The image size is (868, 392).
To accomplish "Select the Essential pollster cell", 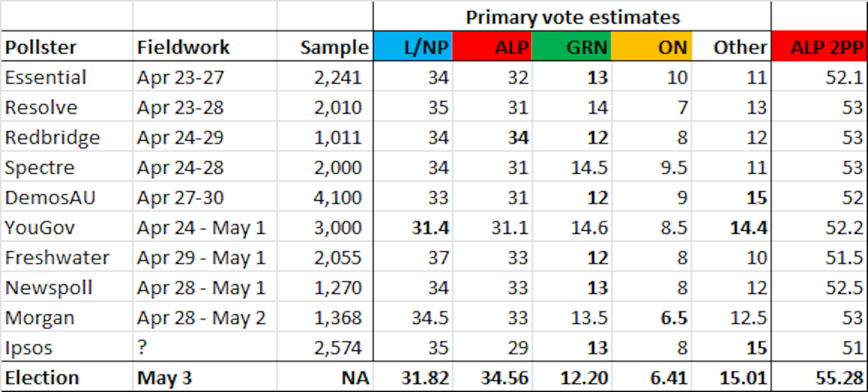I will coord(46,77).
